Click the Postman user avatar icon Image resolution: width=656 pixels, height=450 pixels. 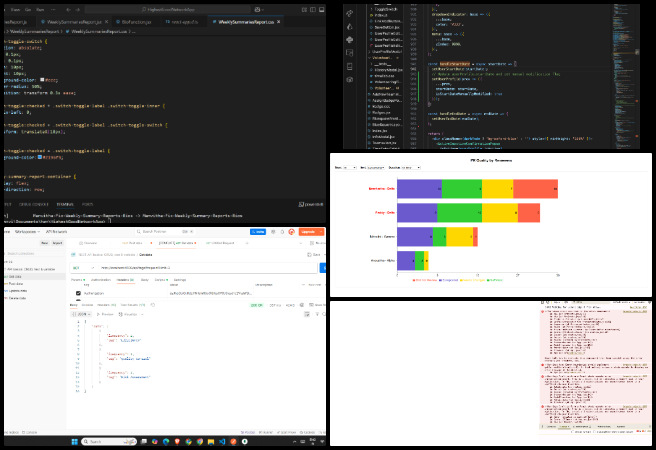[292, 232]
